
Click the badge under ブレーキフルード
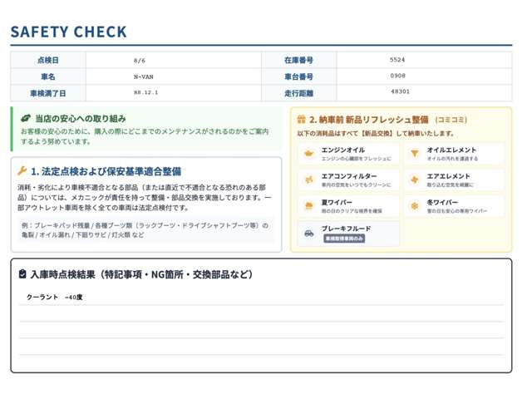click(x=344, y=239)
